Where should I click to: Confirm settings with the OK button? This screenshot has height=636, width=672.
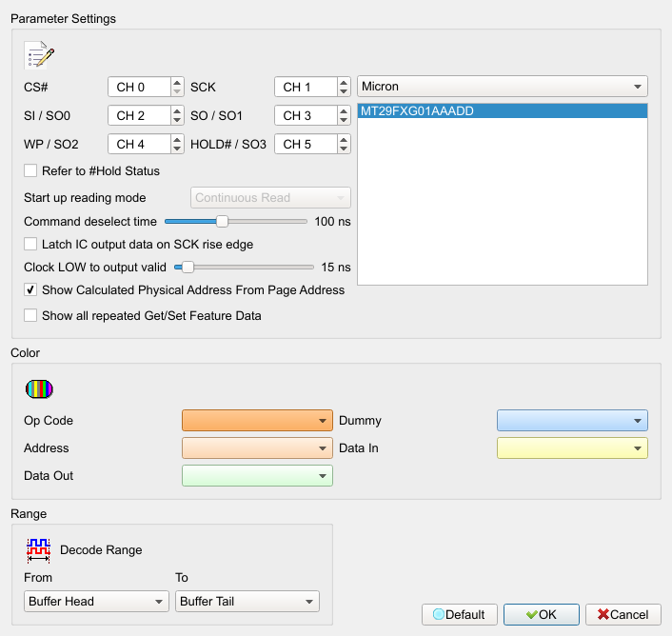542,614
